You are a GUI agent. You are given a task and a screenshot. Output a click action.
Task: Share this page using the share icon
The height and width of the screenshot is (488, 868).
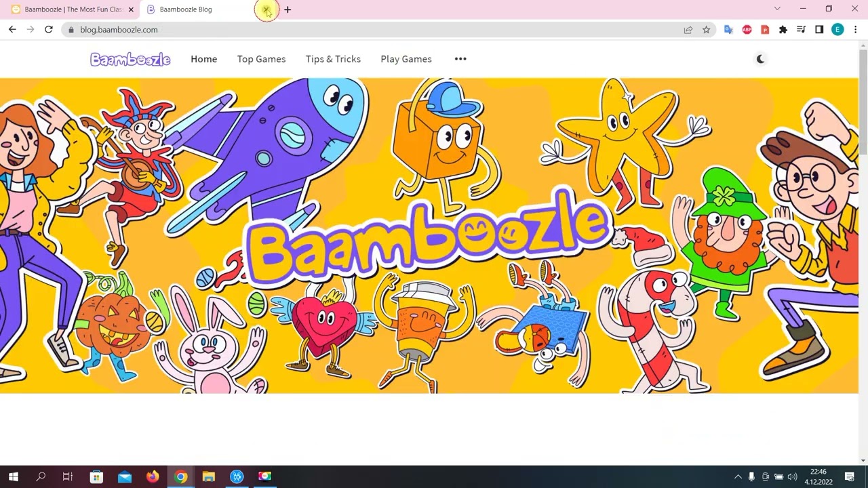[688, 30]
